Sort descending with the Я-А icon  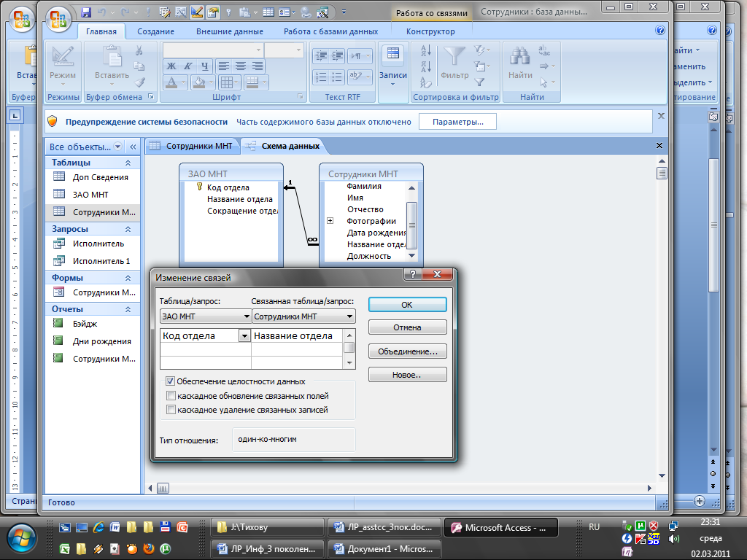pyautogui.click(x=426, y=66)
